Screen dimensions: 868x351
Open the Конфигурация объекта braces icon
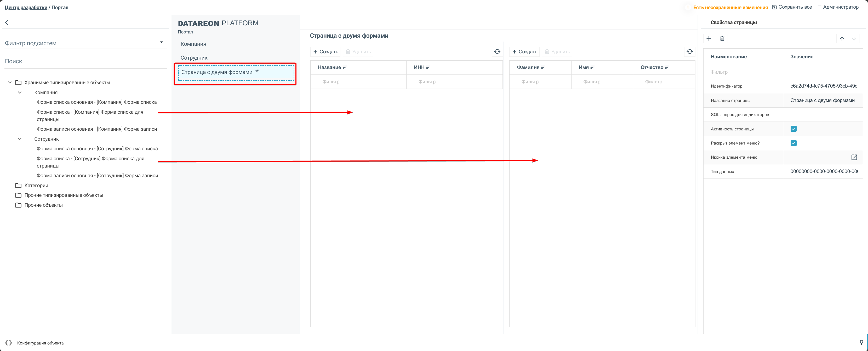point(9,343)
